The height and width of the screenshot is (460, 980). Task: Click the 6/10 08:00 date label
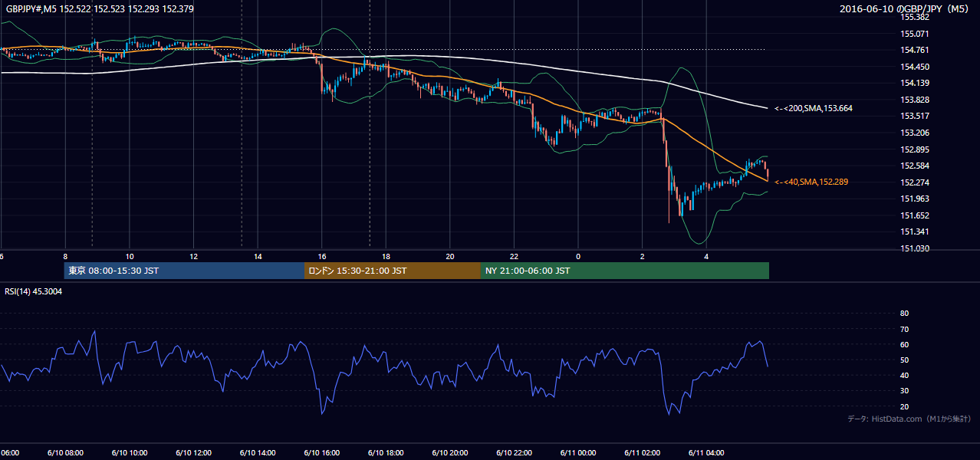coord(65,453)
